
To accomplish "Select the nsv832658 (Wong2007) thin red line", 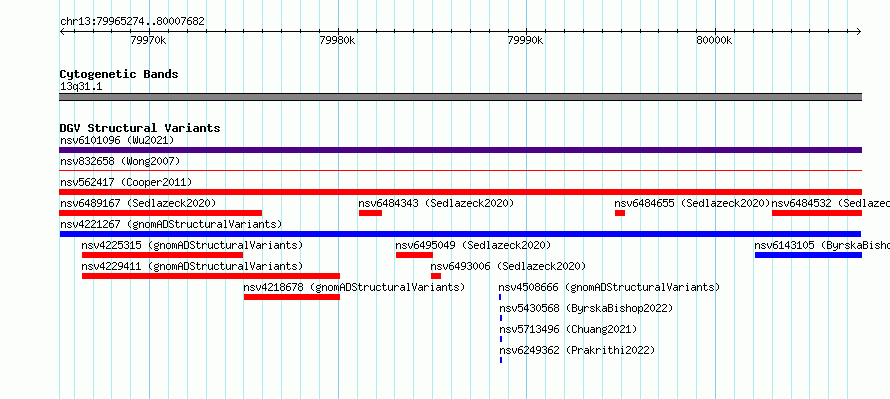I will click(x=460, y=170).
